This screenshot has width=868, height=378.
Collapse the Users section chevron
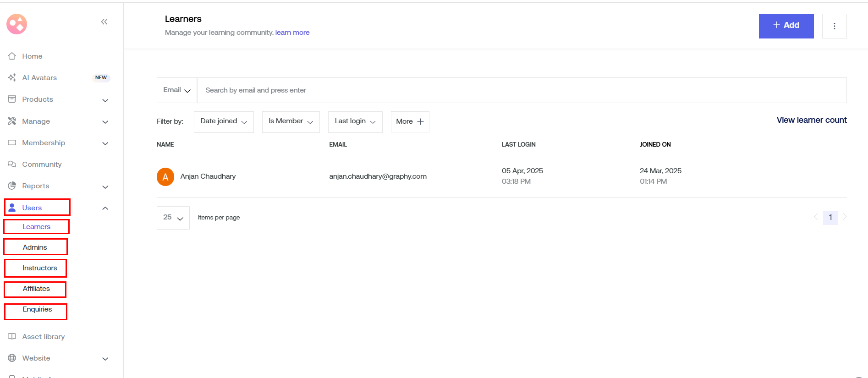pos(105,208)
